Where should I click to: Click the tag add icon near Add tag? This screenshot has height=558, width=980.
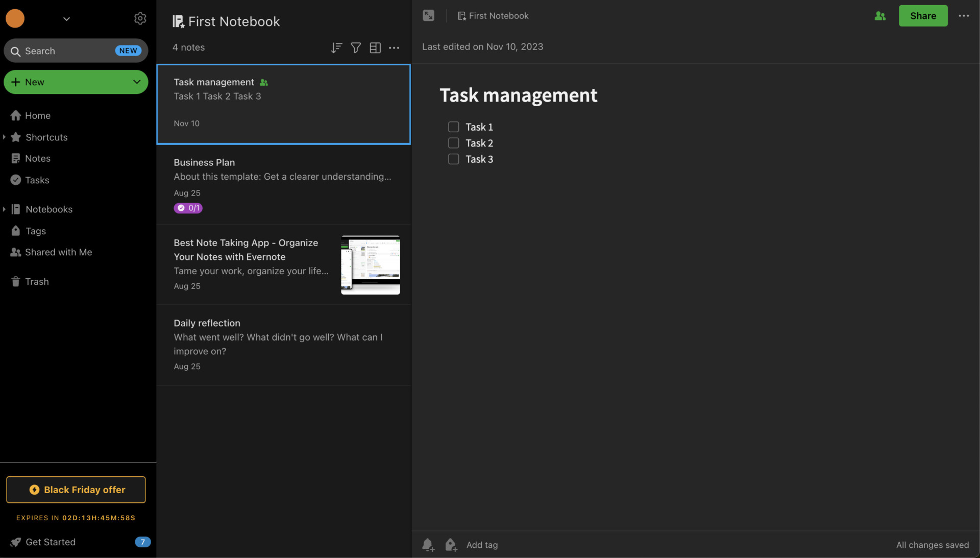tap(451, 545)
